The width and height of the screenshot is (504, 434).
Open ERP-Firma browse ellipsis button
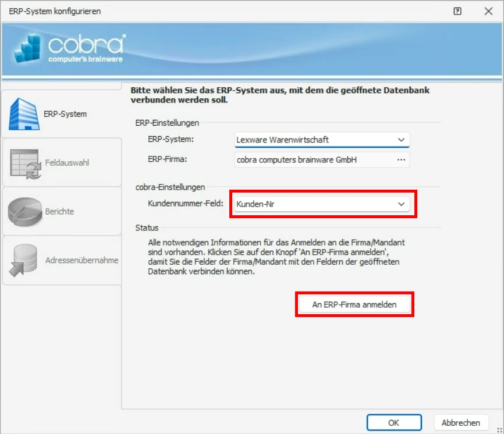(401, 159)
